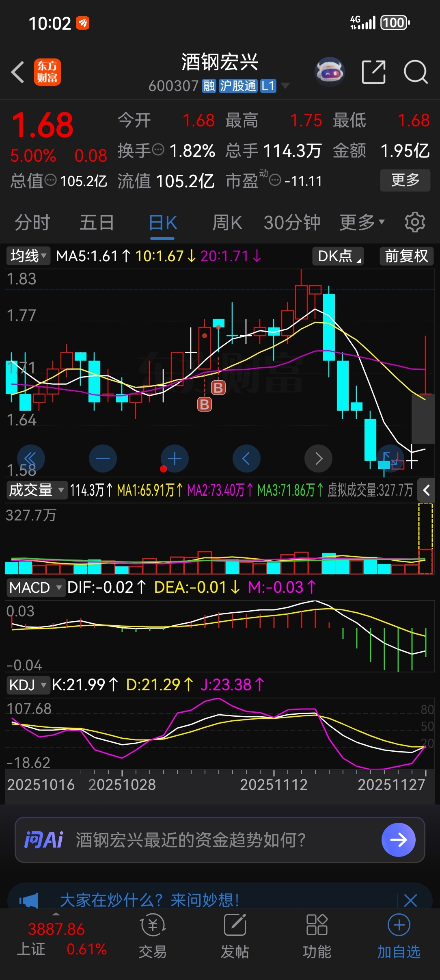This screenshot has height=980, width=440.
Task: Move chart left with blue left arrow
Action: (246, 459)
